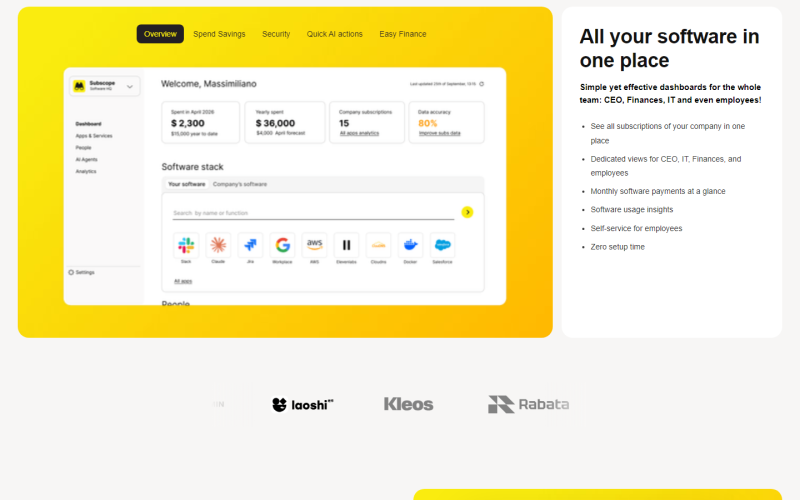Click the laoshi logo
Viewport: 800px width, 500px height.
click(x=303, y=405)
